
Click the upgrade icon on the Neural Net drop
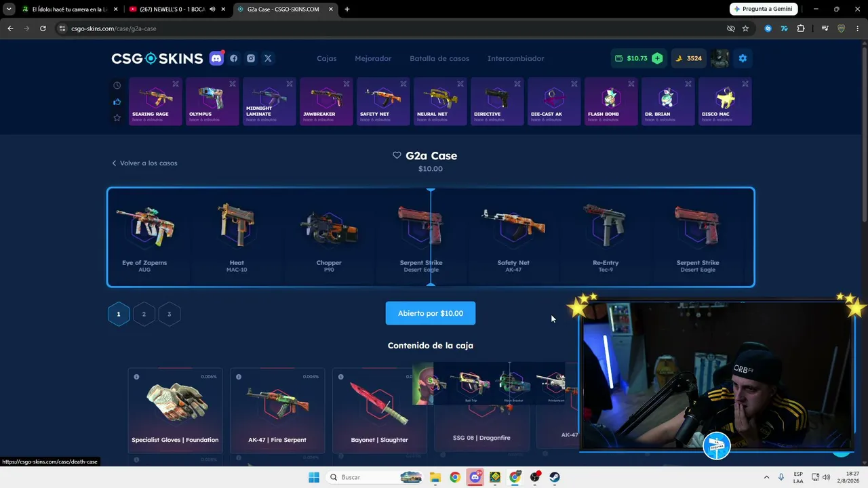(x=460, y=84)
